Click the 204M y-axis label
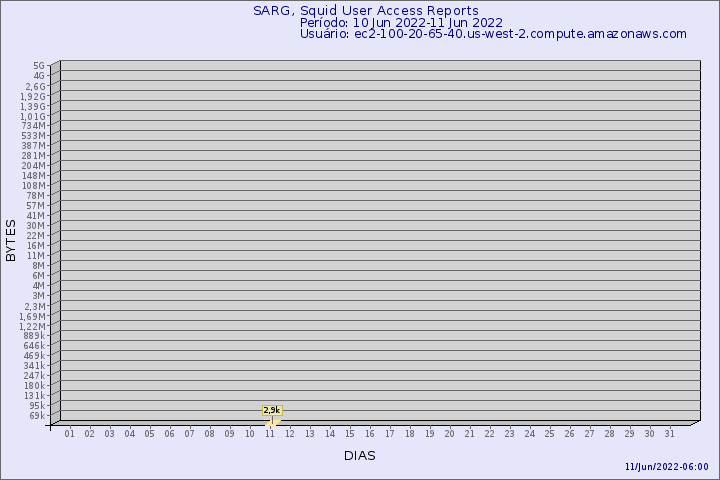Screen dimensions: 720x480 point(34,166)
